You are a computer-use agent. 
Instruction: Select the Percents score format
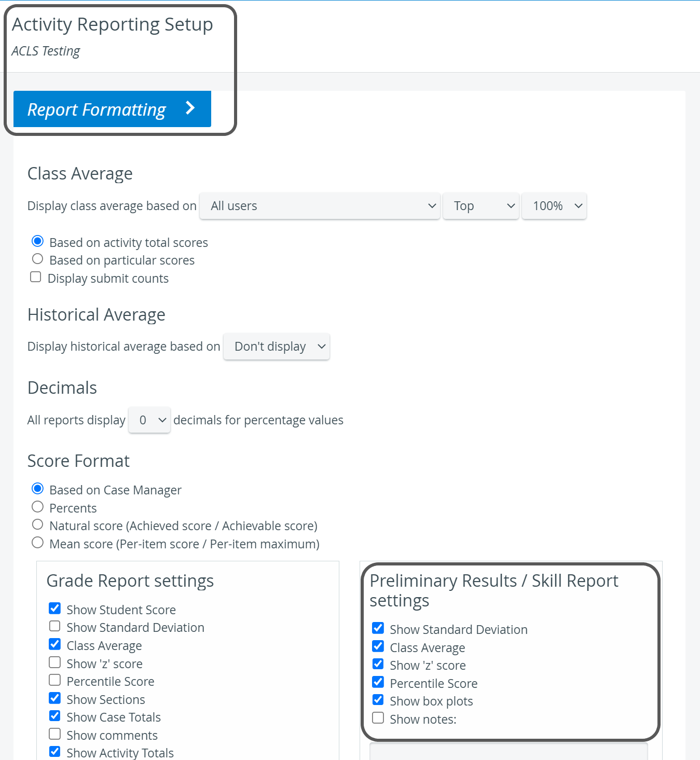[x=37, y=507]
